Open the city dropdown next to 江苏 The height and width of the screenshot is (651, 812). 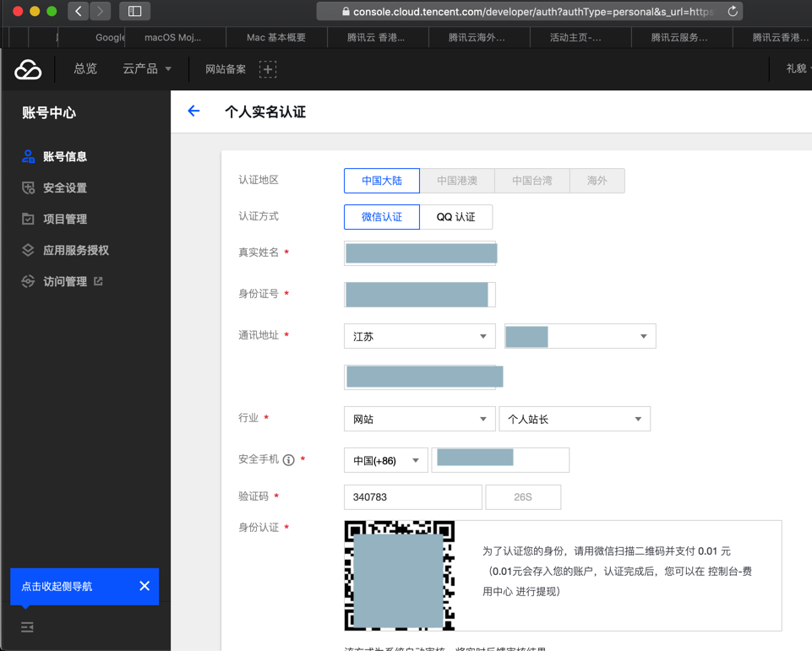[x=580, y=336]
